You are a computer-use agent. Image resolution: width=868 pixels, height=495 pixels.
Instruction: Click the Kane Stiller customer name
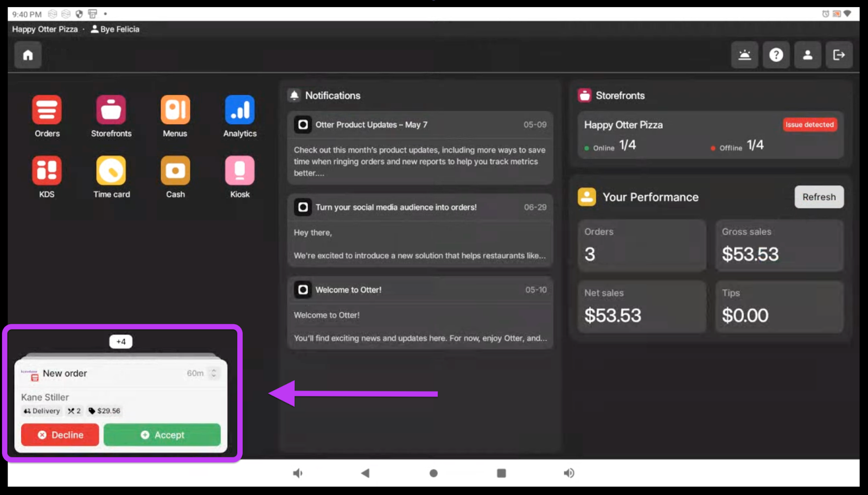(45, 397)
